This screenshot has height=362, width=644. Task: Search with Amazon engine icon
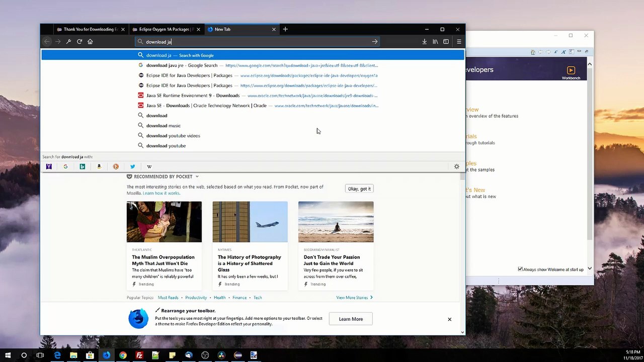tap(99, 166)
